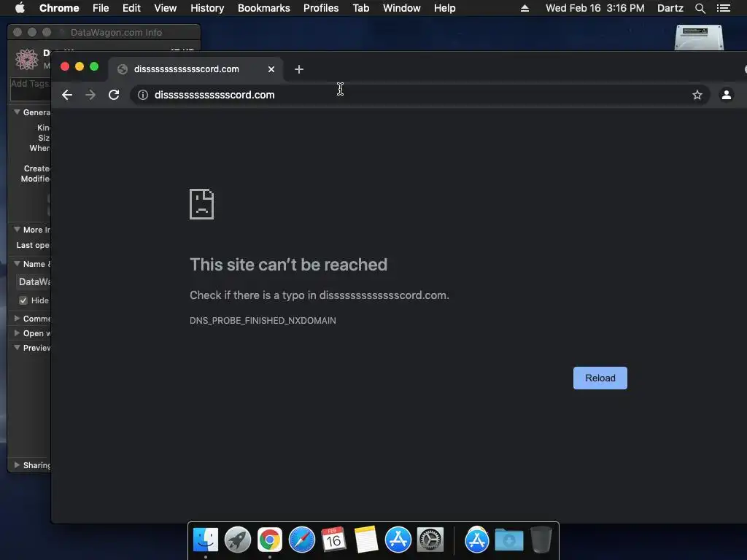Click the "This site can't be reached" heading
Viewport: 747px width, 560px height.
[x=288, y=264]
